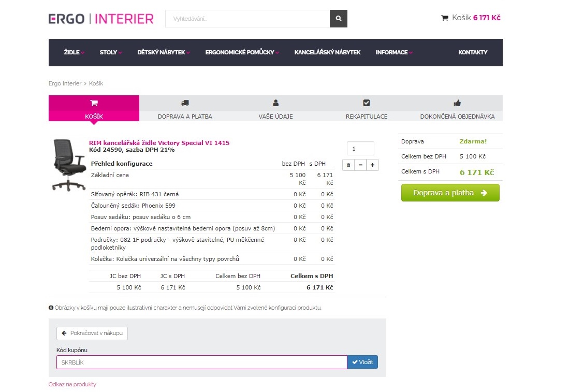Click the Kód kupónu input field

[202, 362]
